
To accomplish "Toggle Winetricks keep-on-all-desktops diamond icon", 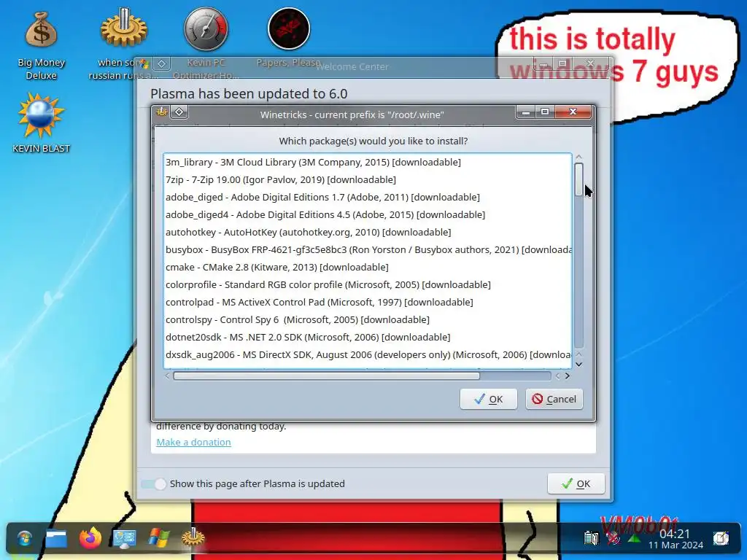I will click(179, 112).
